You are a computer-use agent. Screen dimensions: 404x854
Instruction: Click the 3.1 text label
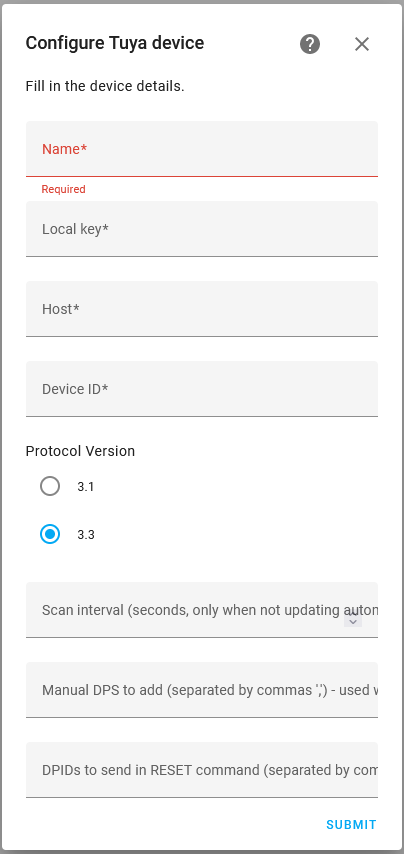coord(85,487)
